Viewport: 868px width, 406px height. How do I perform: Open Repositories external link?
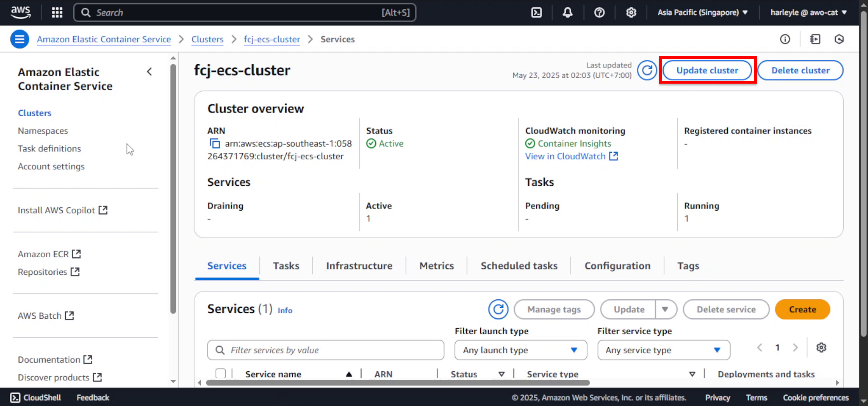(x=48, y=272)
